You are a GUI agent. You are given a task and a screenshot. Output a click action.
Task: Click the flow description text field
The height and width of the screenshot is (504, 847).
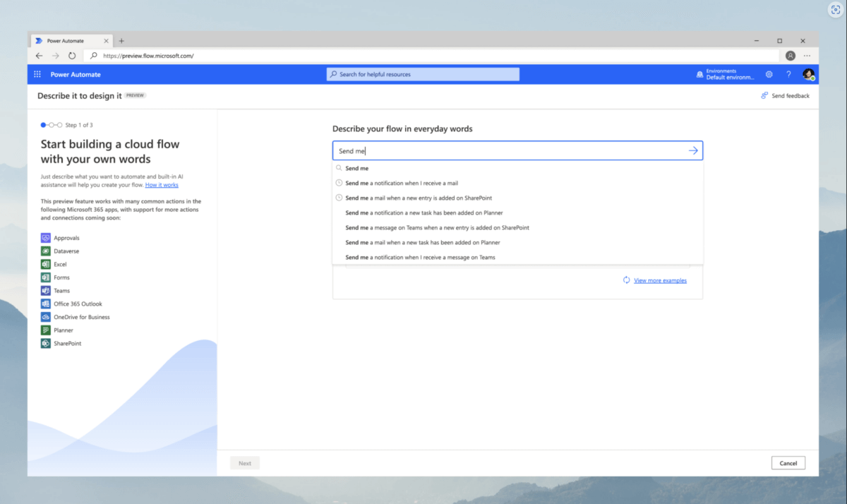click(517, 150)
